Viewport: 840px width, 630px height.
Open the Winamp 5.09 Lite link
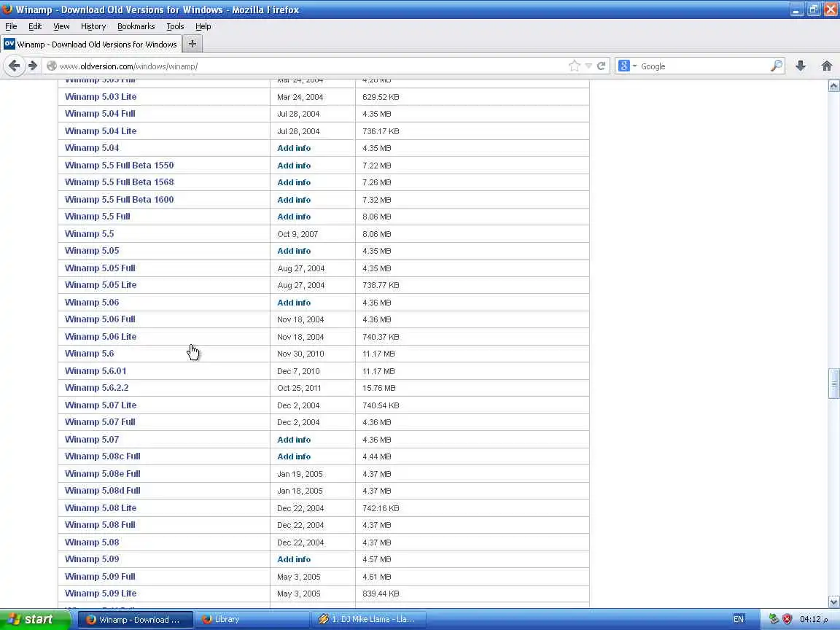coord(101,593)
